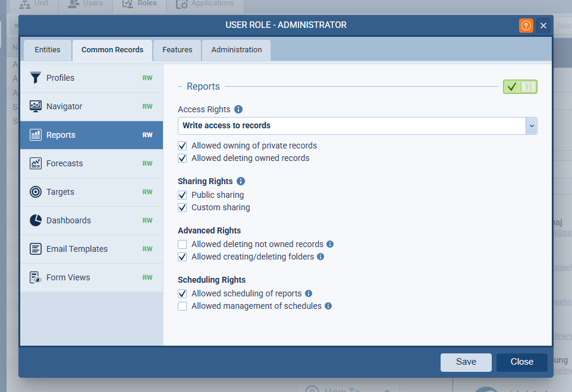Enable Allowed deleting not owned records
The image size is (572, 392).
point(183,244)
